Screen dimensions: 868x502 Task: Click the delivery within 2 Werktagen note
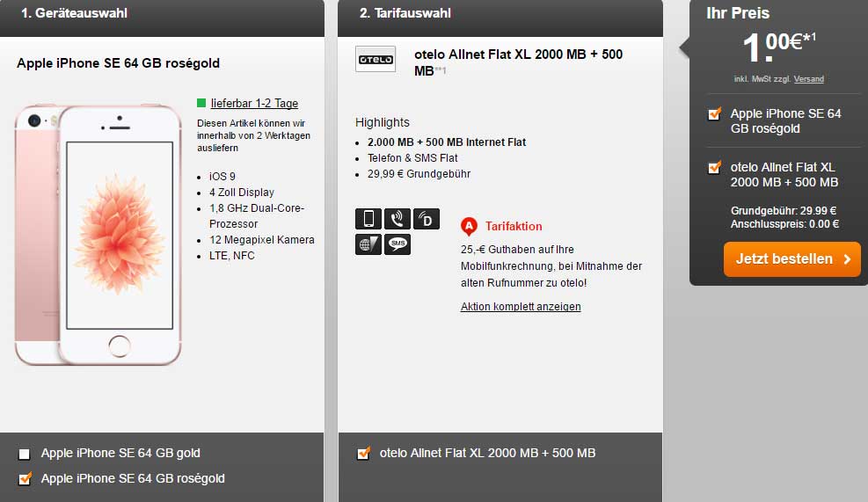click(x=253, y=135)
